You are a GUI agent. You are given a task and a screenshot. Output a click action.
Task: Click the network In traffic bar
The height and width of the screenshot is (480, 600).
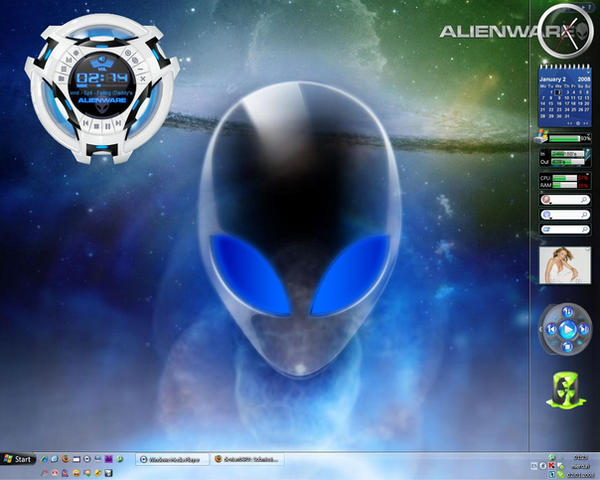click(567, 153)
